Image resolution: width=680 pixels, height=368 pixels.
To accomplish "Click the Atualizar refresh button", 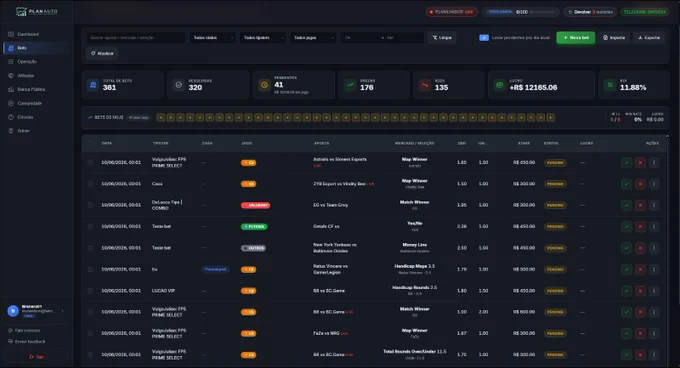I will click(102, 53).
